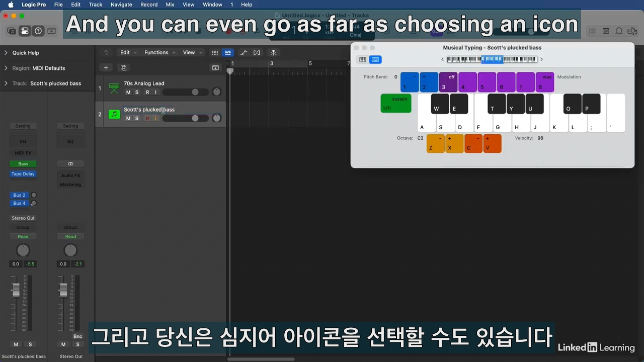Mute the 70s Analog Lead track
The width and height of the screenshot is (644, 362).
point(128,92)
